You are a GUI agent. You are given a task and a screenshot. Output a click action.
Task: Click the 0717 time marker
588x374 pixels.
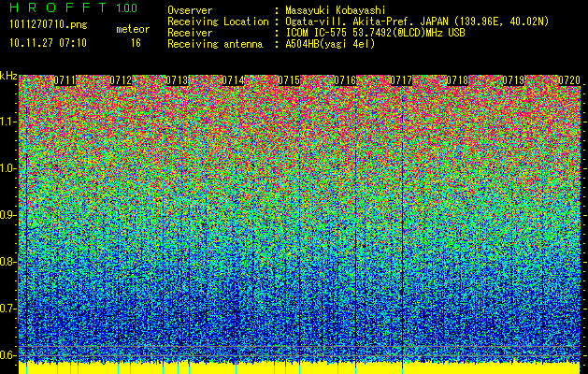click(402, 81)
